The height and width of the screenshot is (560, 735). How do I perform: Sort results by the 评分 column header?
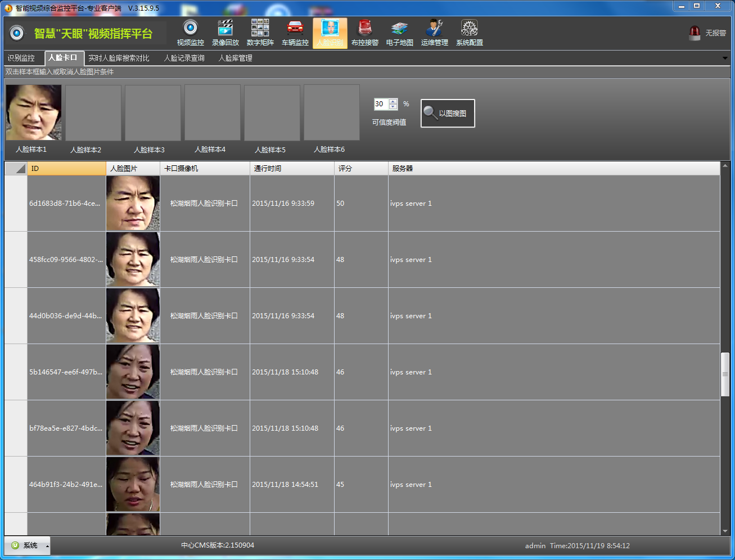360,168
